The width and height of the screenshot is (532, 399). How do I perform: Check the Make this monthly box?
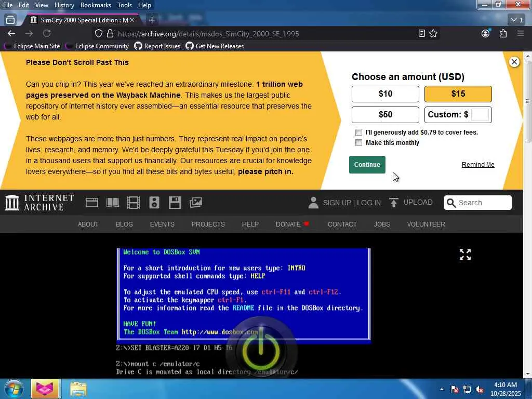(x=358, y=143)
